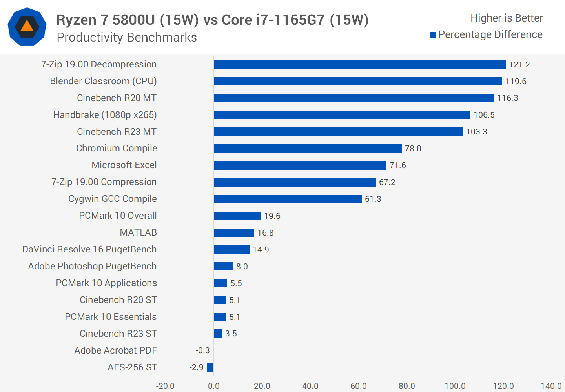Click the value '78.0'
The width and height of the screenshot is (565, 392).
[x=413, y=149]
